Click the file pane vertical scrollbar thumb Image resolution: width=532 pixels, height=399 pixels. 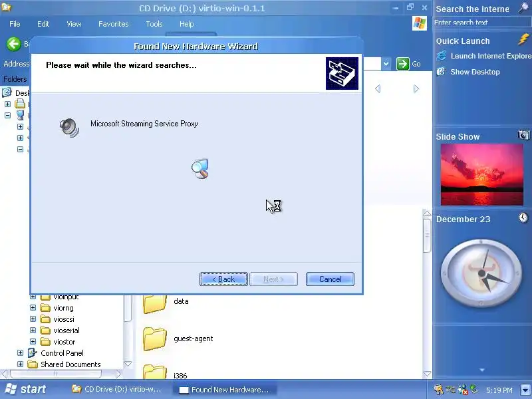point(427,235)
